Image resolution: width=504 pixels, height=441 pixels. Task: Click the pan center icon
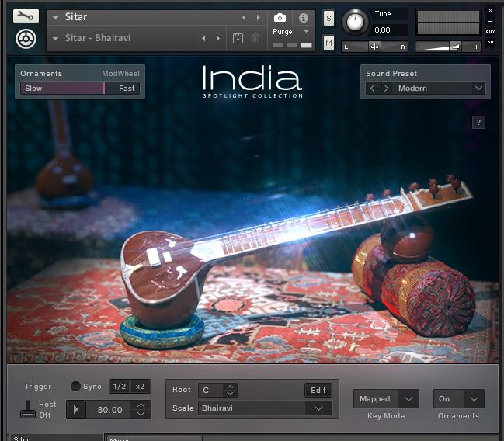[374, 47]
